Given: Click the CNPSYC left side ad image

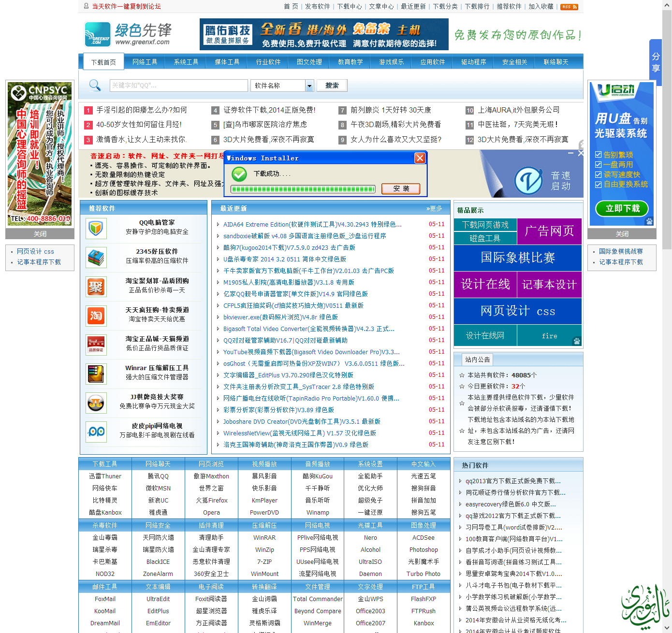Looking at the screenshot, I should coord(40,154).
